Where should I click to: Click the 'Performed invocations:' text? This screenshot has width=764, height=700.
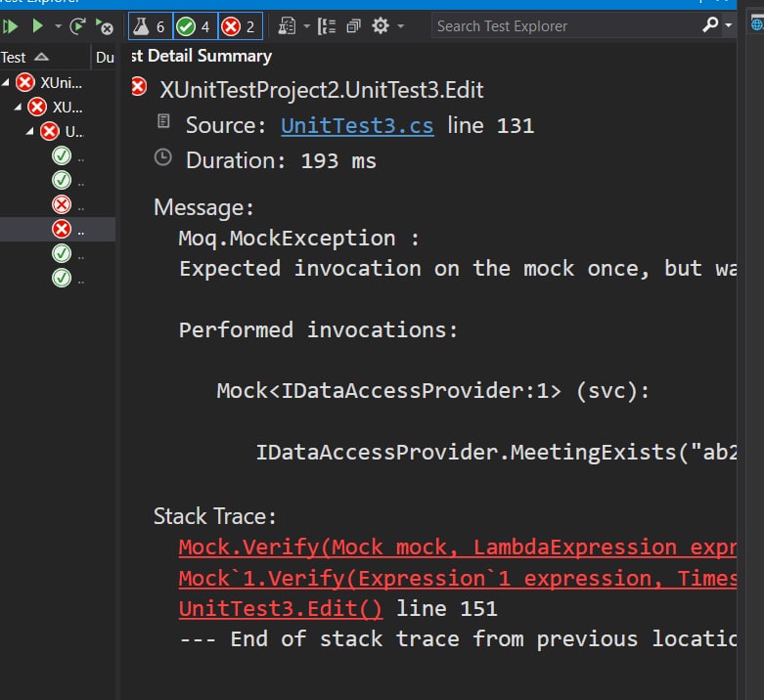319,330
